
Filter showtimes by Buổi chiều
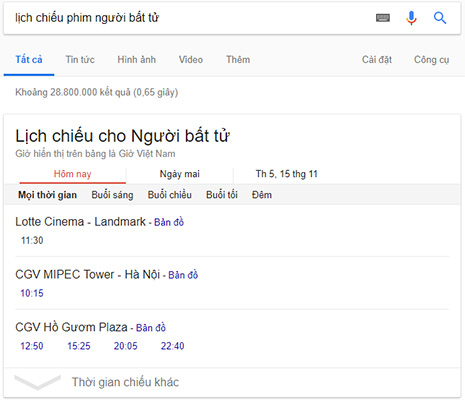point(170,195)
